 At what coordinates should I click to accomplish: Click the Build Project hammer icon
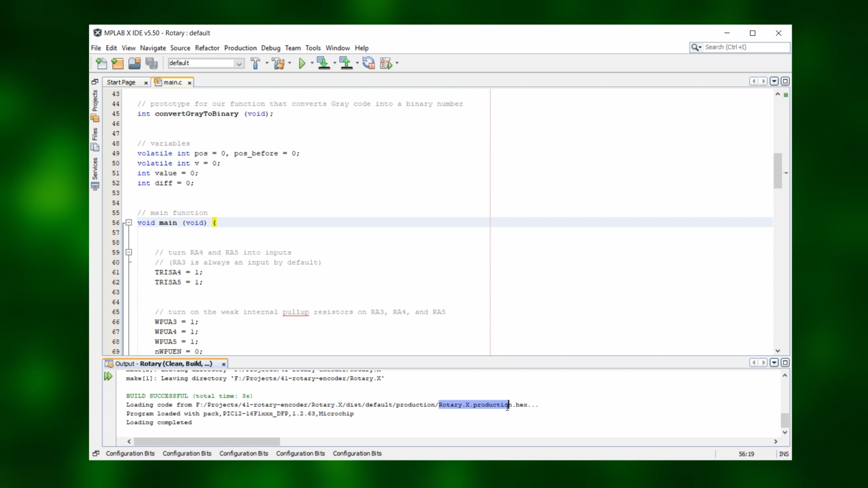click(255, 63)
